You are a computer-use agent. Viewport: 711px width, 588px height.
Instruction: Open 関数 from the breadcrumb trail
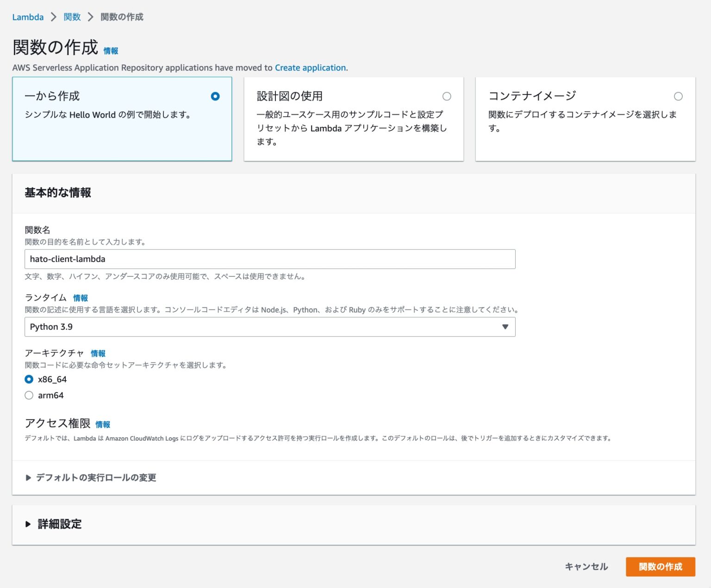coord(72,17)
